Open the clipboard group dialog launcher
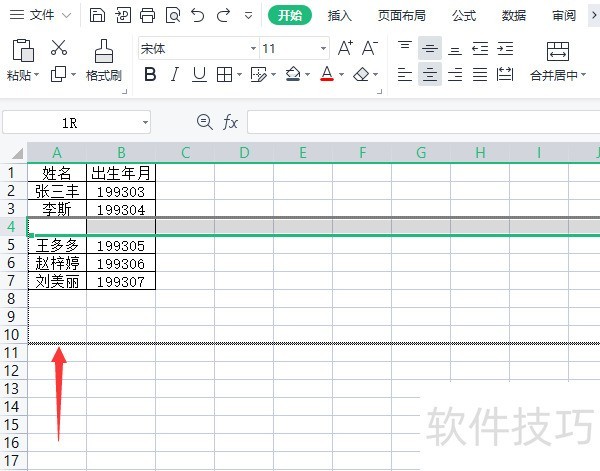The height and width of the screenshot is (471, 600). (124, 91)
